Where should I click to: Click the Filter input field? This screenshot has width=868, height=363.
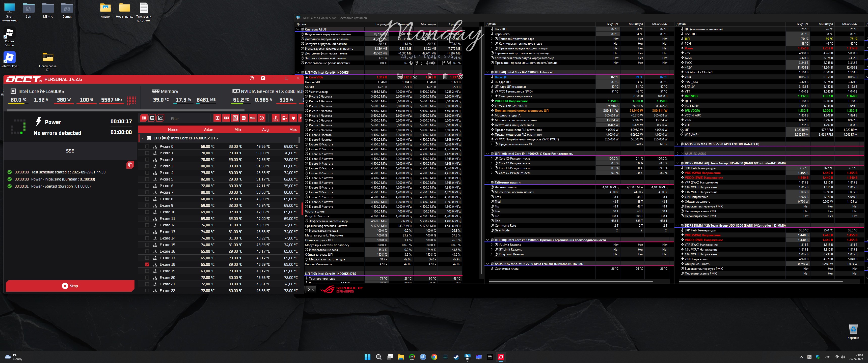point(189,118)
